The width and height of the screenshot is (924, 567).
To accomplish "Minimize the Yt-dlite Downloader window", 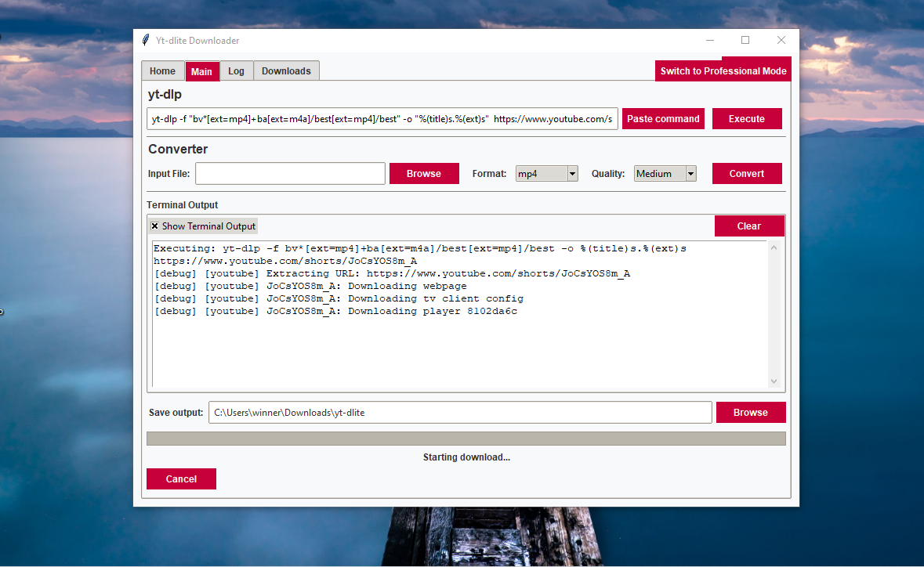I will coord(710,40).
